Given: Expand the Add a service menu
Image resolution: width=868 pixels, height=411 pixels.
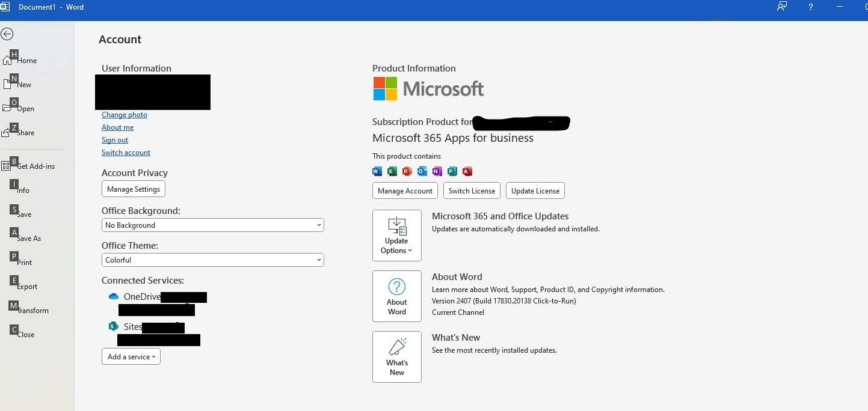Looking at the screenshot, I should [x=131, y=357].
